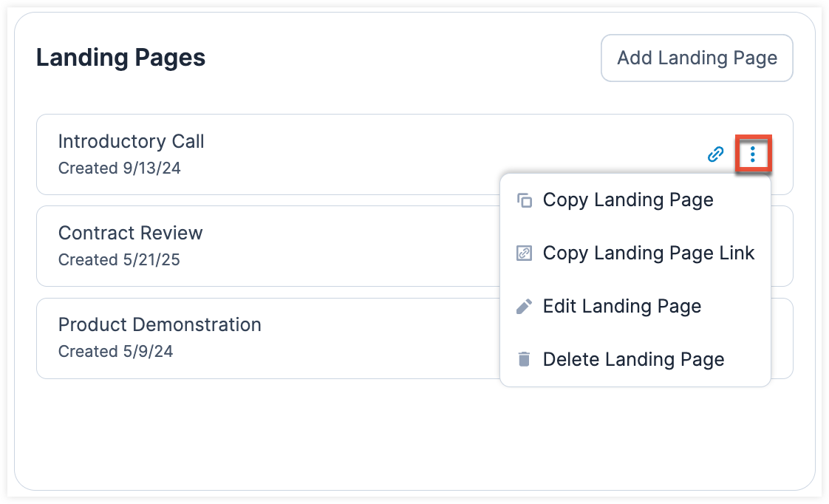Click the Created 5/9/24 date text
The image size is (829, 504).
[x=117, y=351]
